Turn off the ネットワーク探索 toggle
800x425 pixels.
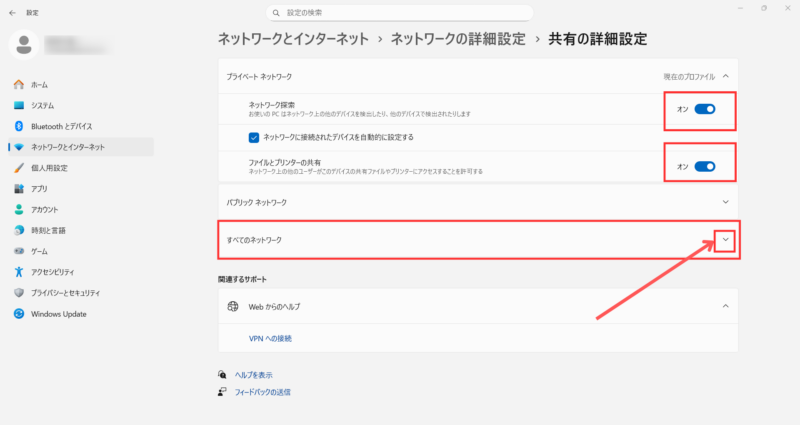(704, 108)
